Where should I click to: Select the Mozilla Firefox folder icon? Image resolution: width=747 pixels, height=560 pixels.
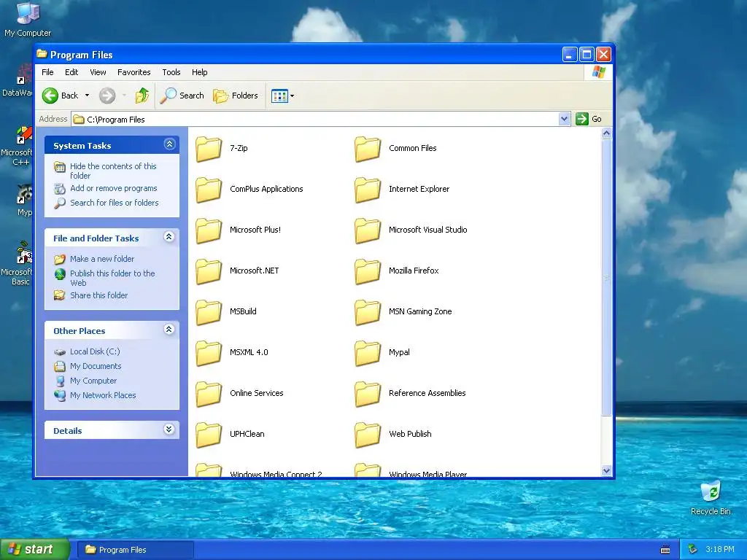click(368, 271)
